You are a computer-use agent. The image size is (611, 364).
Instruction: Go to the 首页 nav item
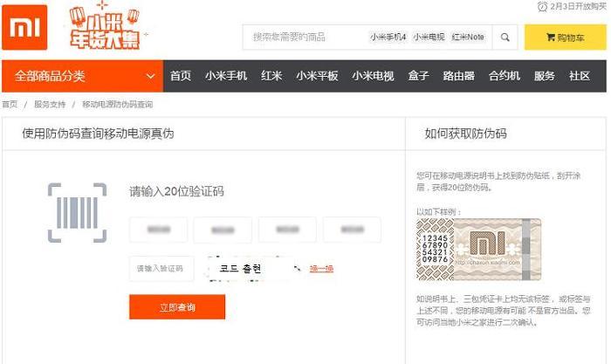(181, 76)
